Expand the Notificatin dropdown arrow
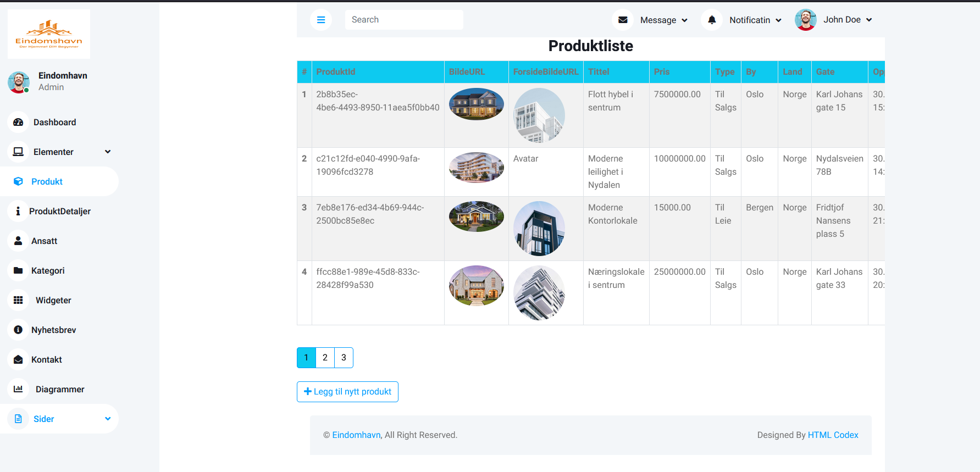 point(778,20)
